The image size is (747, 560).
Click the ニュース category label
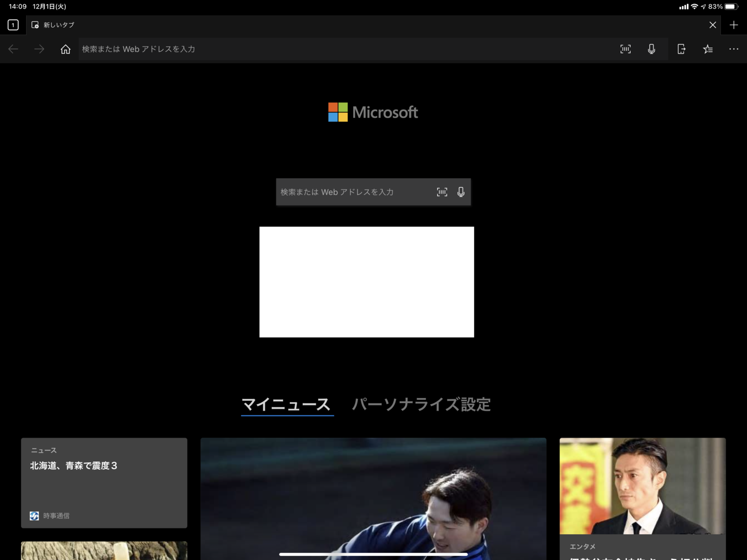tap(43, 450)
